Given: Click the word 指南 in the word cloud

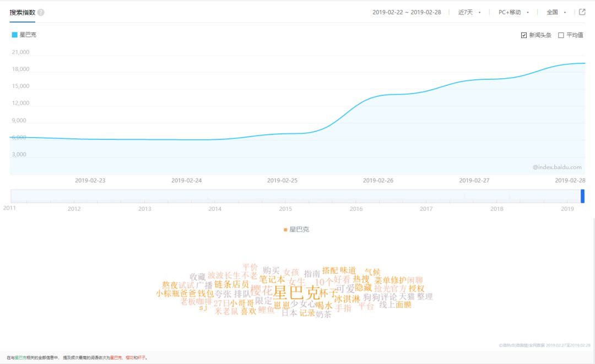Looking at the screenshot, I should (312, 274).
